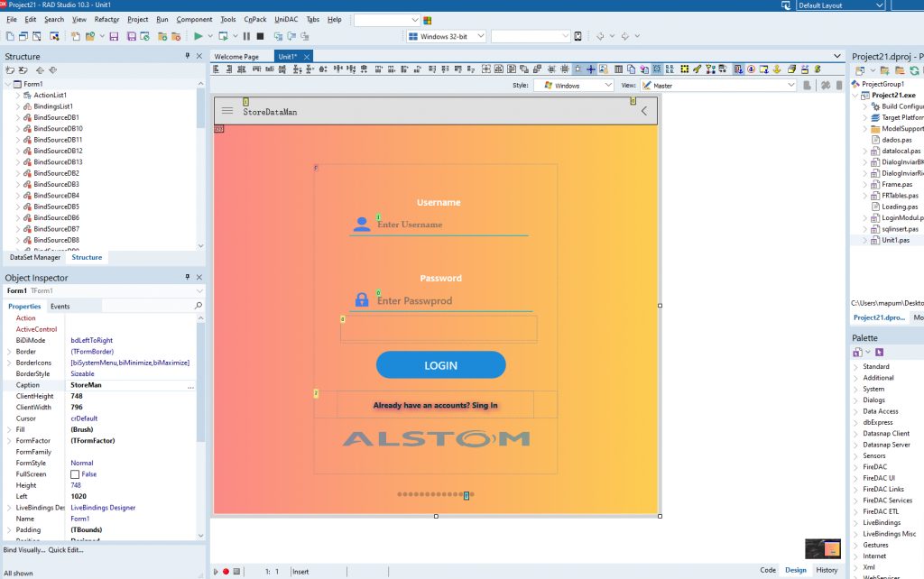Click the black Stop square icon

(x=260, y=36)
